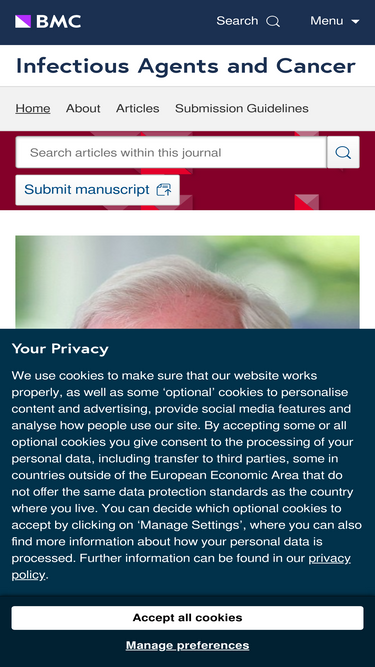Follow the privacy policy link
The height and width of the screenshot is (667, 375).
tap(181, 567)
